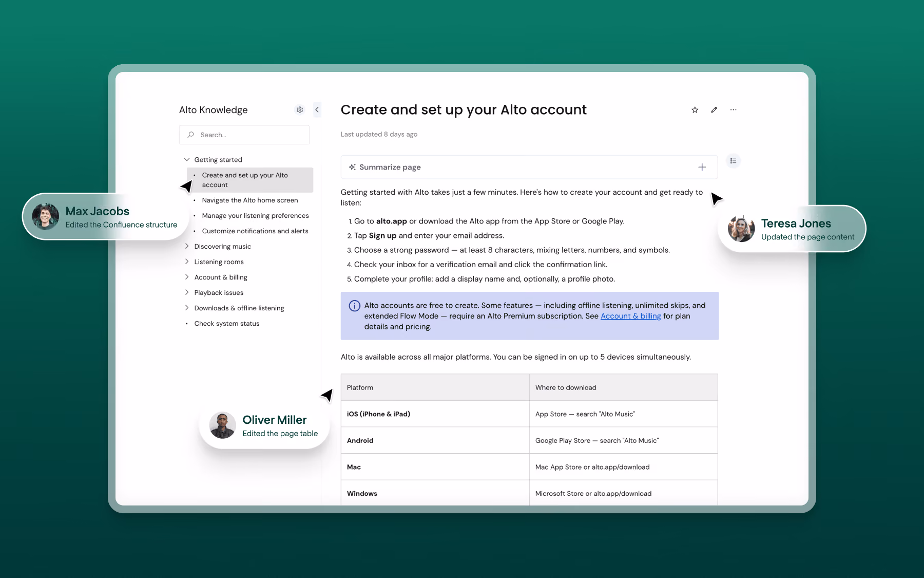
Task: Select the Windows table cell
Action: tap(435, 493)
